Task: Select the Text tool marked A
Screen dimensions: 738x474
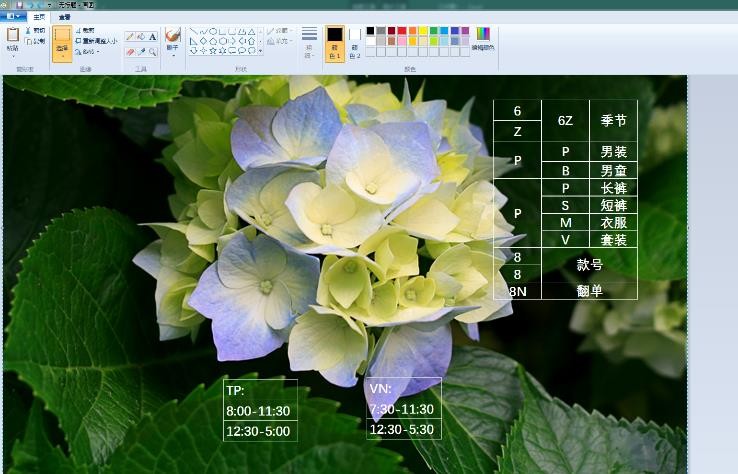Action: click(152, 37)
